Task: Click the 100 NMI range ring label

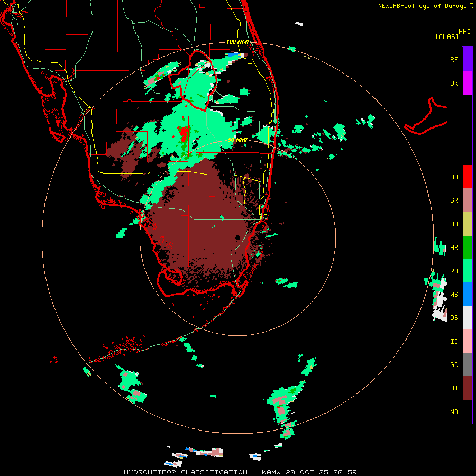Action: pyautogui.click(x=237, y=42)
